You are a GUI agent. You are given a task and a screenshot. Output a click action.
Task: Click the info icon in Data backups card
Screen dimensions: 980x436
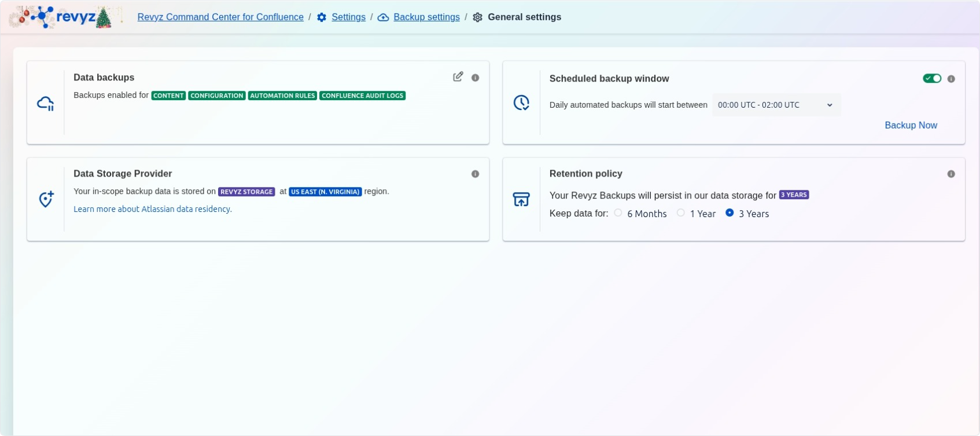pyautogui.click(x=475, y=78)
